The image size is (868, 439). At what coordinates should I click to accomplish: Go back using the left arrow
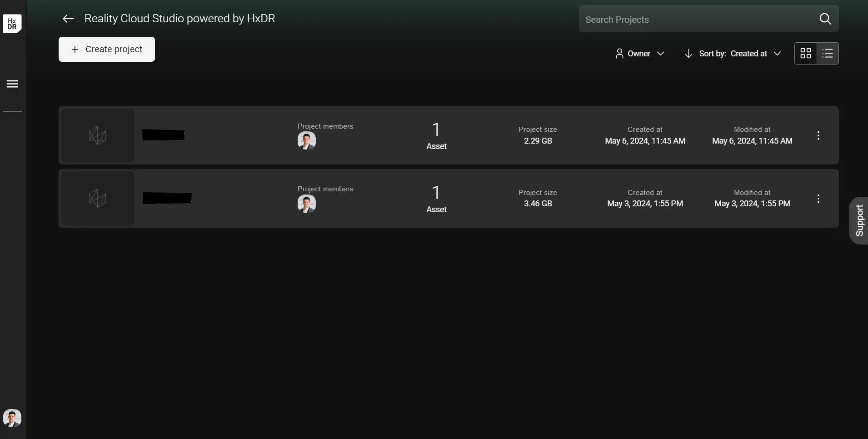(x=68, y=19)
